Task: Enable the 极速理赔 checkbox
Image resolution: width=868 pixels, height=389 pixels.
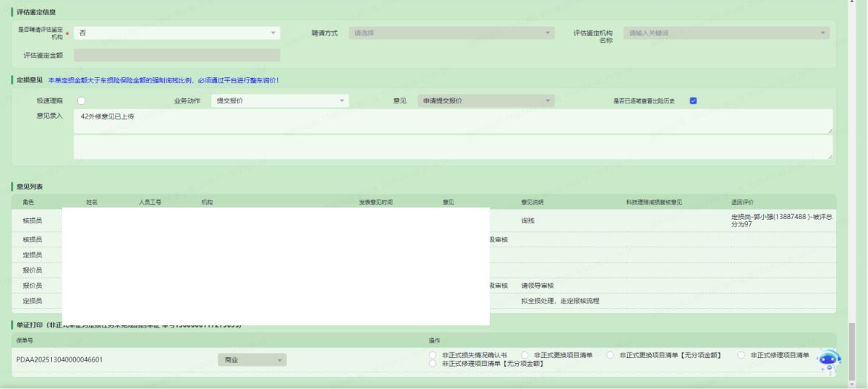Action: pos(82,101)
